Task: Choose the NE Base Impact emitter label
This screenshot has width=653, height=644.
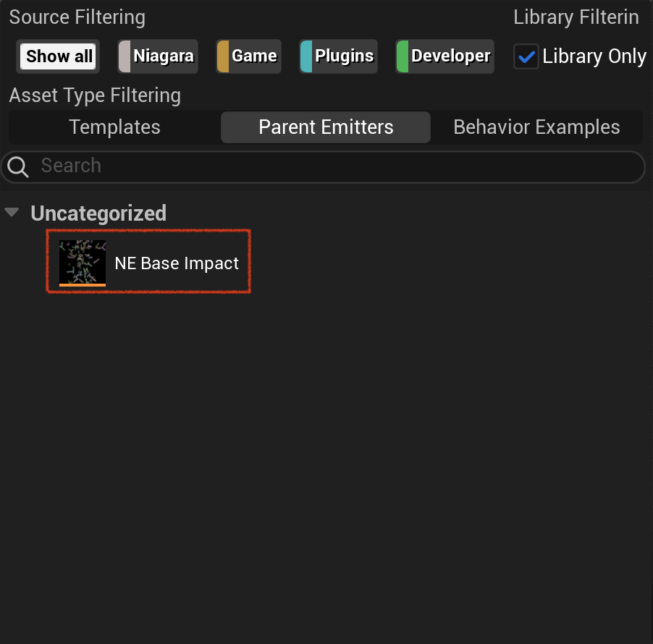Action: click(177, 263)
